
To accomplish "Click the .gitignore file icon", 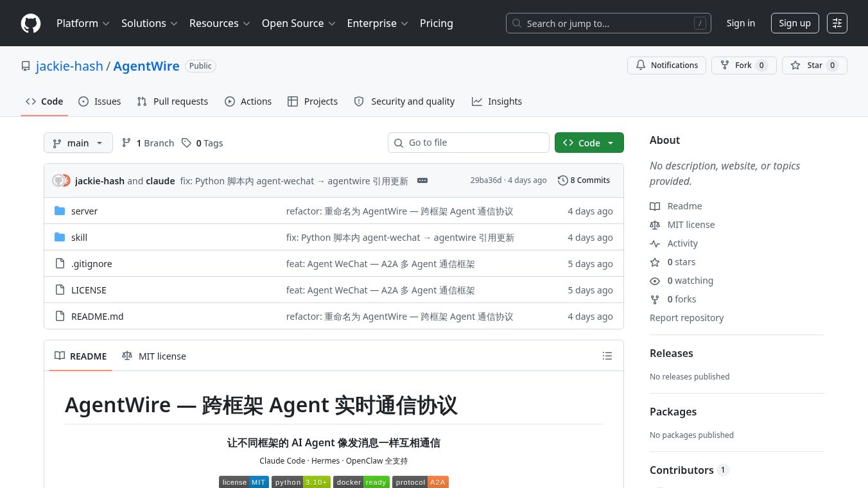I will [60, 264].
